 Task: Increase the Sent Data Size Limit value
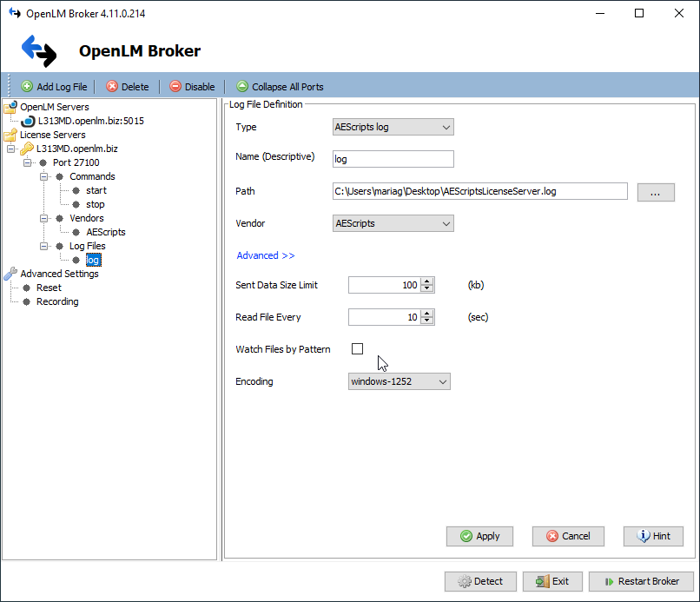[x=426, y=281]
